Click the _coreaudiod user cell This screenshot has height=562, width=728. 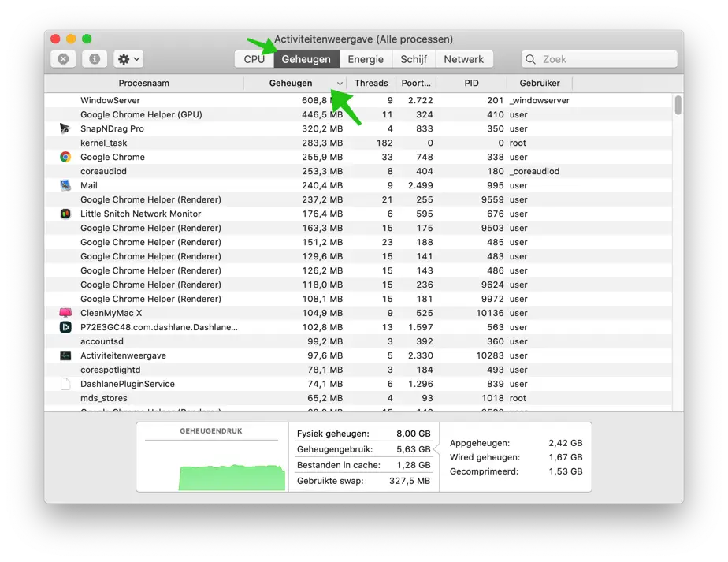pos(534,171)
